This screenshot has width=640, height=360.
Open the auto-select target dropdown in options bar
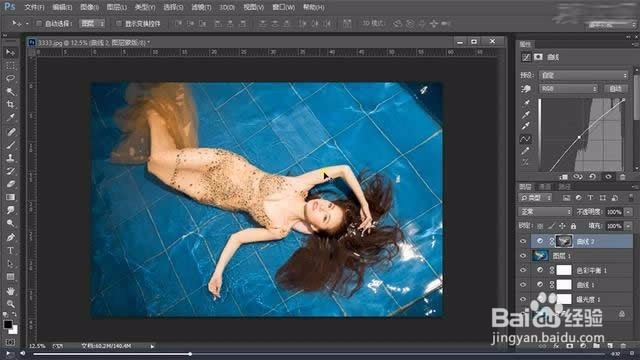93,24
